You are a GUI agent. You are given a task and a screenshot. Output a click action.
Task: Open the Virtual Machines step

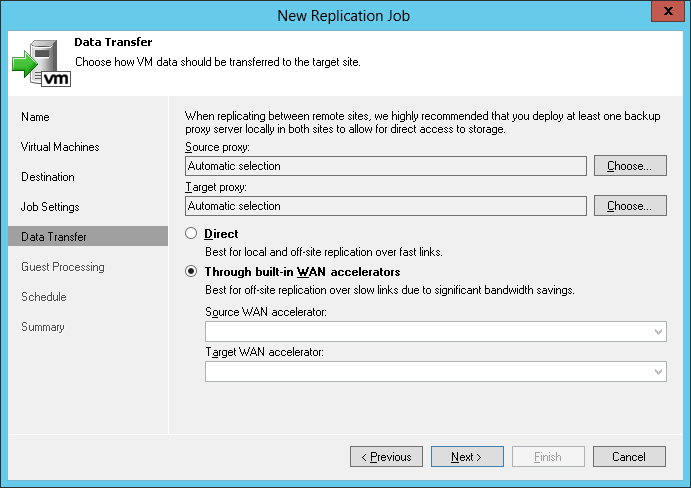pyautogui.click(x=60, y=147)
